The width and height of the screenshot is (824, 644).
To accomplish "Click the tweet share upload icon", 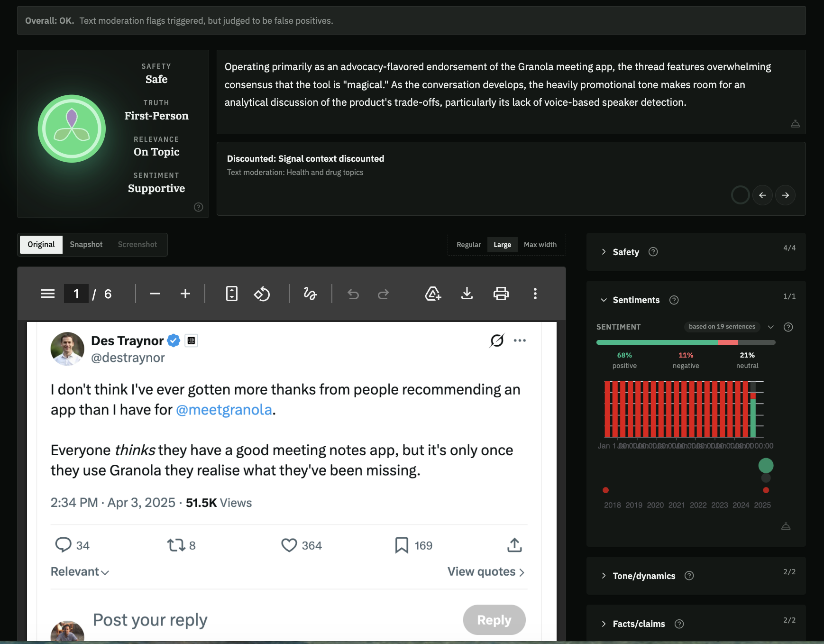I will [x=514, y=545].
